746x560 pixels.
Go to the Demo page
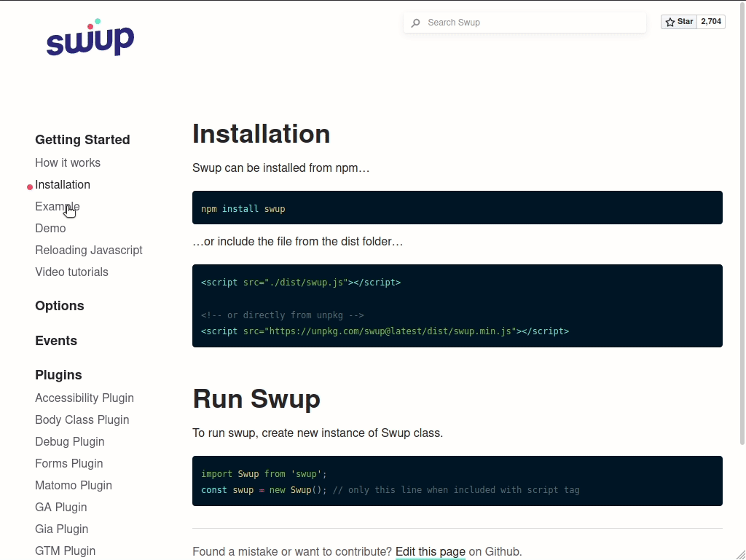pos(50,228)
